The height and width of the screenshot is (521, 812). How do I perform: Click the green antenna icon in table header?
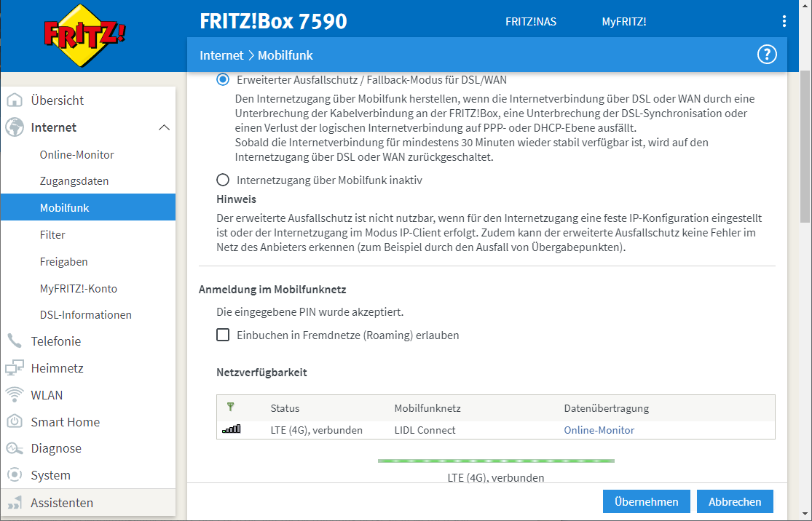230,407
